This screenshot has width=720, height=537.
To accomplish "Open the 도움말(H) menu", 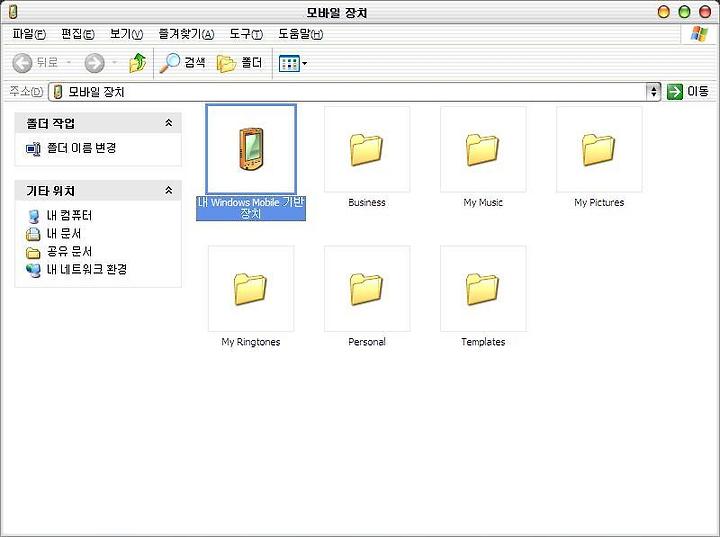I will pos(300,34).
